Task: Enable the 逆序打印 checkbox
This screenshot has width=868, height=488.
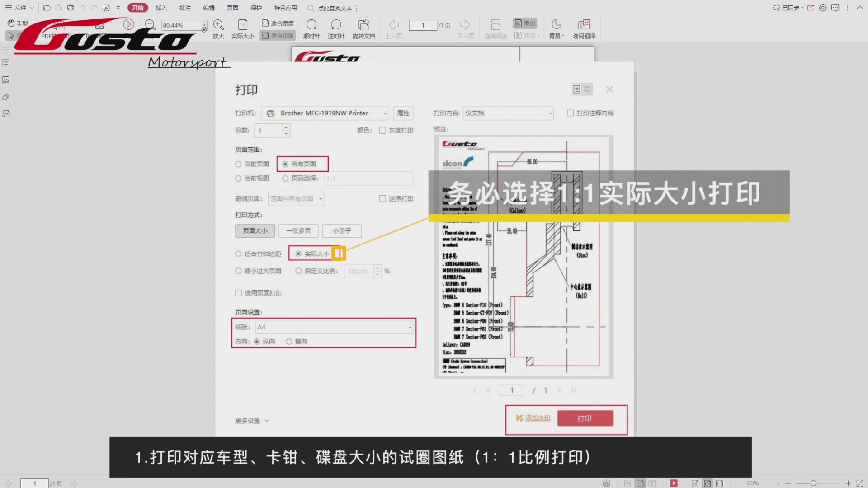Action: coord(382,199)
